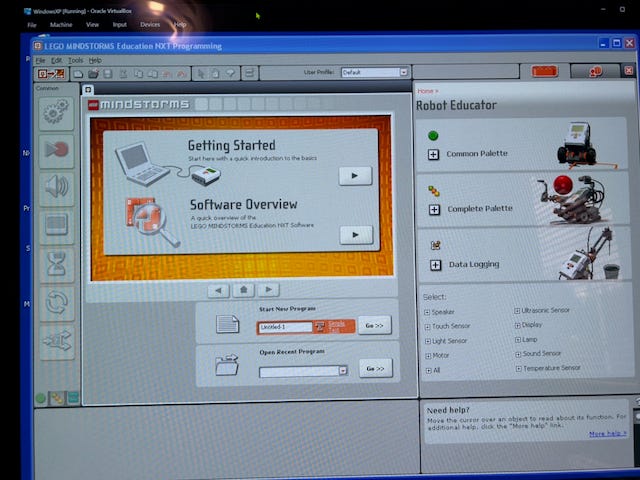The height and width of the screenshot is (480, 640).
Task: Close the Robot Educator panel with red X
Action: pyautogui.click(x=629, y=71)
